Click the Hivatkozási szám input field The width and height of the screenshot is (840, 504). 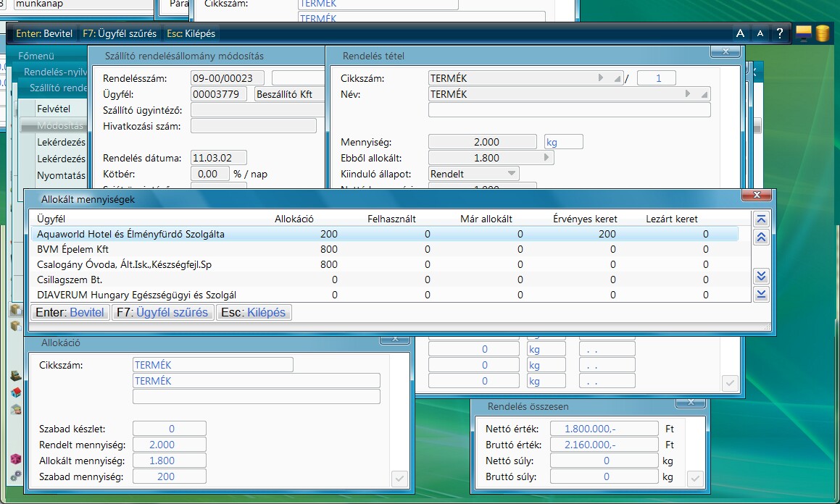(253, 126)
